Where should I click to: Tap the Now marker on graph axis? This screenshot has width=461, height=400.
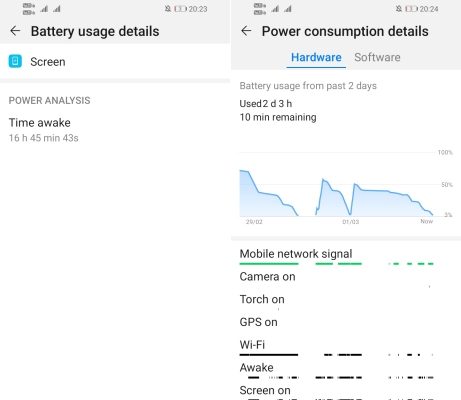click(x=427, y=221)
